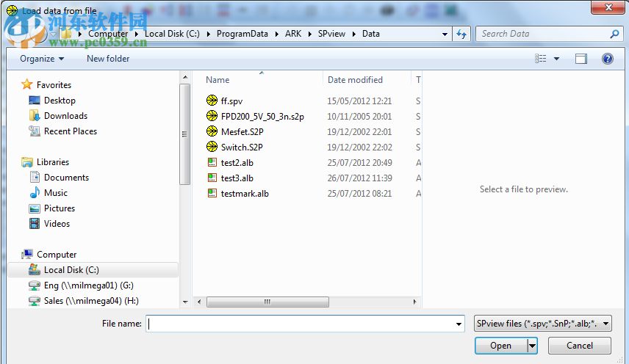629x364 pixels.
Task: Sort by Date modified column header
Action: (355, 80)
